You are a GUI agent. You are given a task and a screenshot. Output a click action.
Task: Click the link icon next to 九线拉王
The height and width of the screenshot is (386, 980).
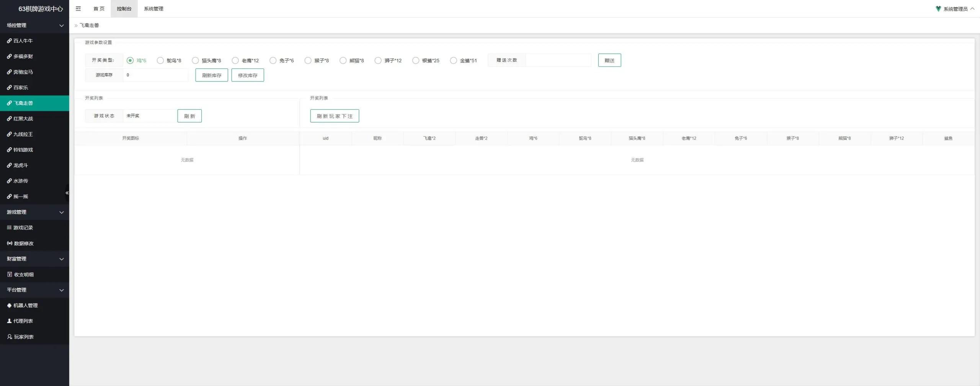[9, 134]
